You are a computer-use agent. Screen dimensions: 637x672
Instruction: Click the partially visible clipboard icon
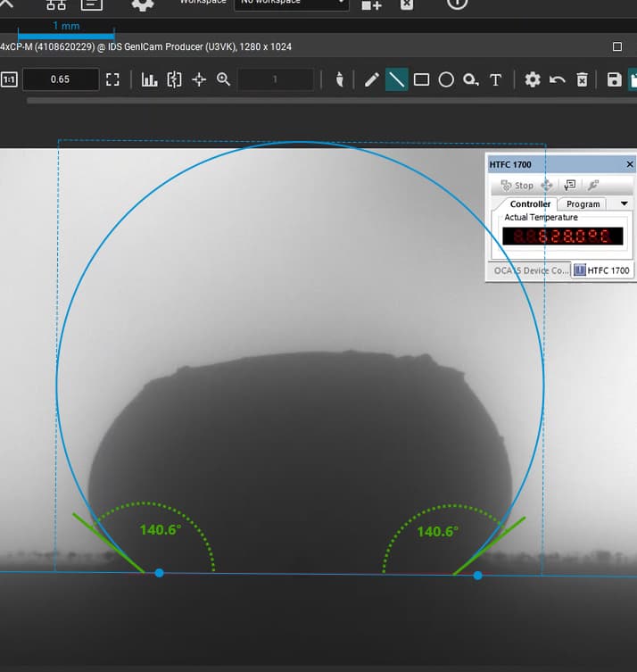[633, 79]
